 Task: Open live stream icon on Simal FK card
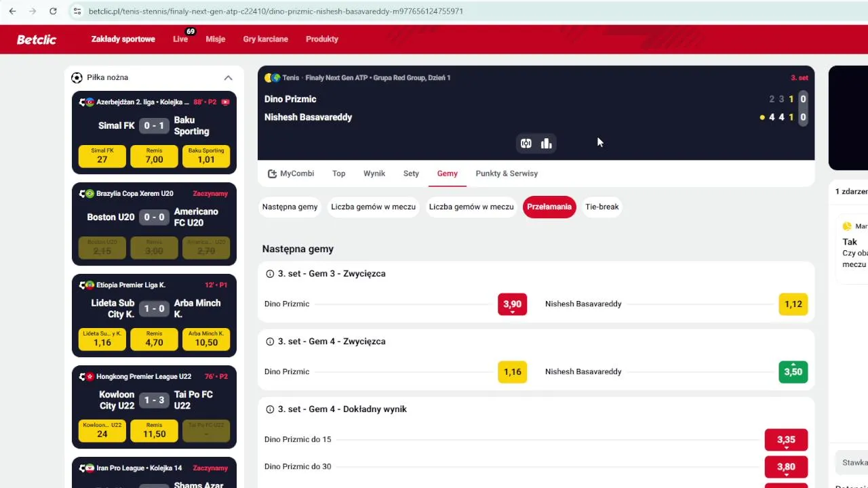[226, 102]
